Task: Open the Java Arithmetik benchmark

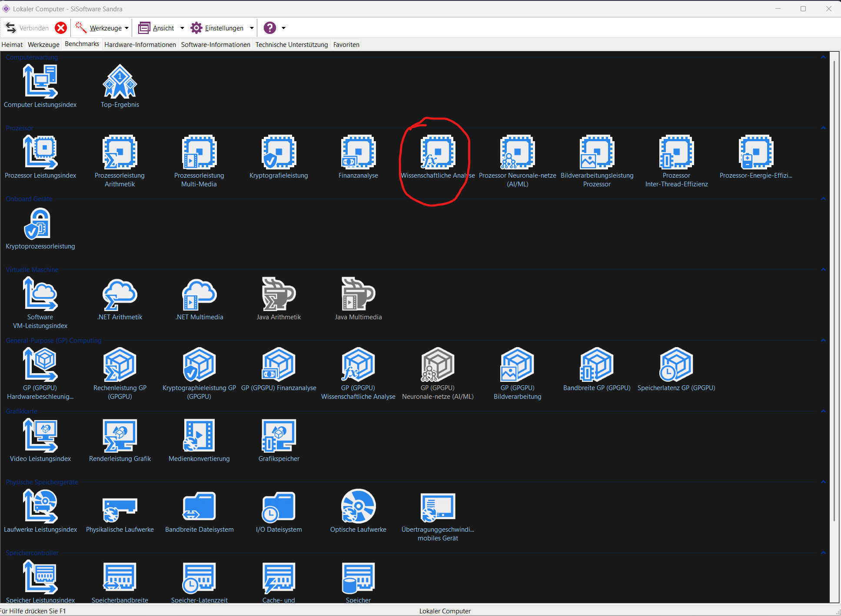Action: point(279,294)
